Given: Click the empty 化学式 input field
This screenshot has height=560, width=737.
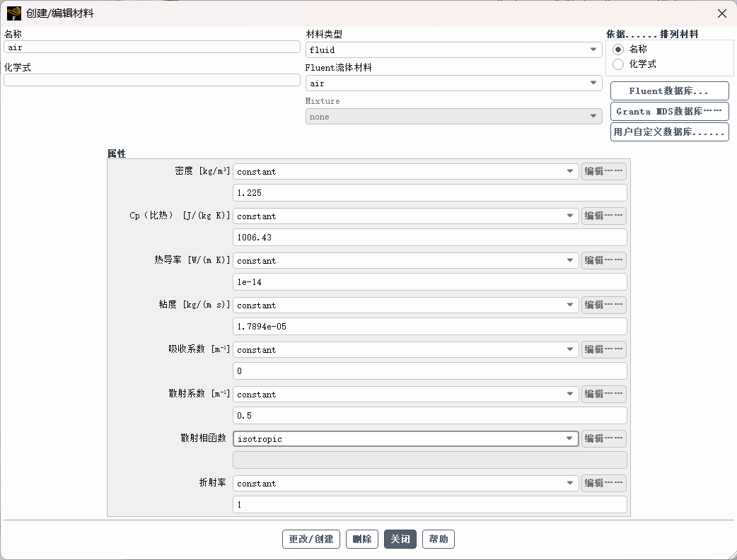Looking at the screenshot, I should [x=152, y=80].
